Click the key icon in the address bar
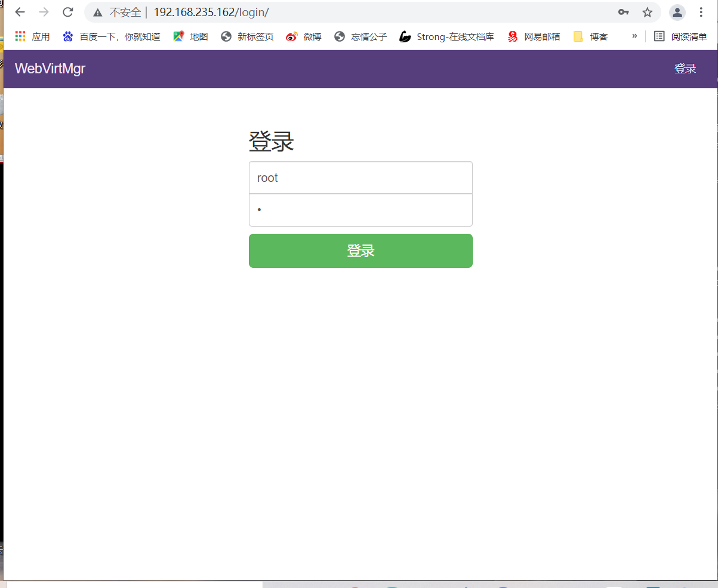 (x=624, y=12)
